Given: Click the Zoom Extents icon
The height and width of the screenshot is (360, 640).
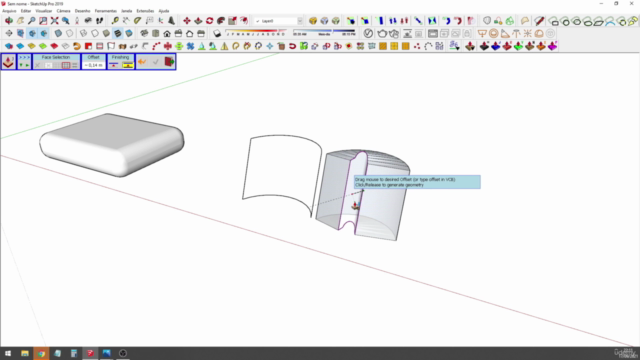Looking at the screenshot, I should pos(54,20).
